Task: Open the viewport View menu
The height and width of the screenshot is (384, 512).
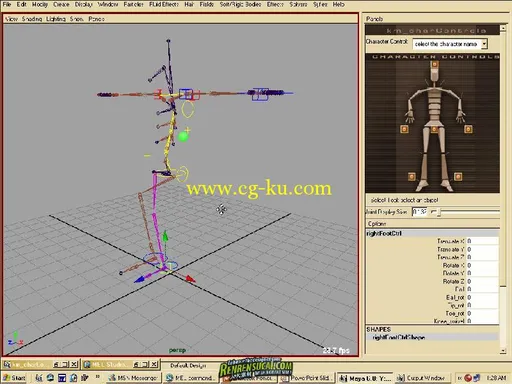Action: pos(11,19)
